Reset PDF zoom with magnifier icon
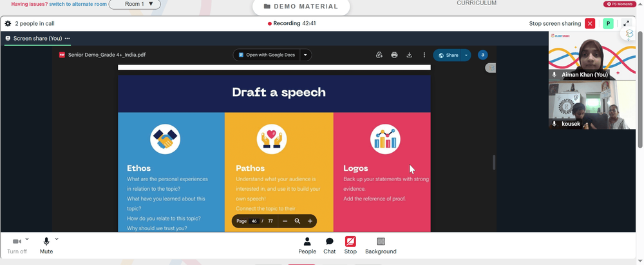Image resolution: width=644 pixels, height=265 pixels. [298, 221]
